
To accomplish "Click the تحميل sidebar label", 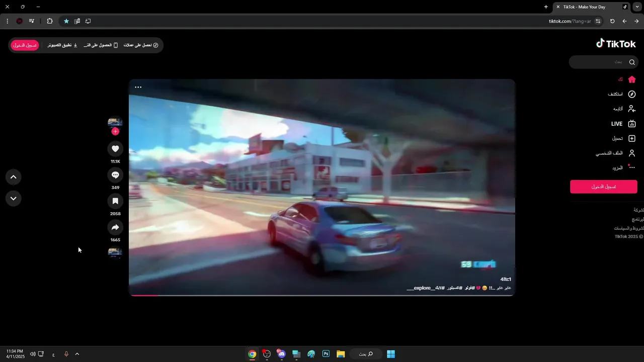I will tap(617, 138).
